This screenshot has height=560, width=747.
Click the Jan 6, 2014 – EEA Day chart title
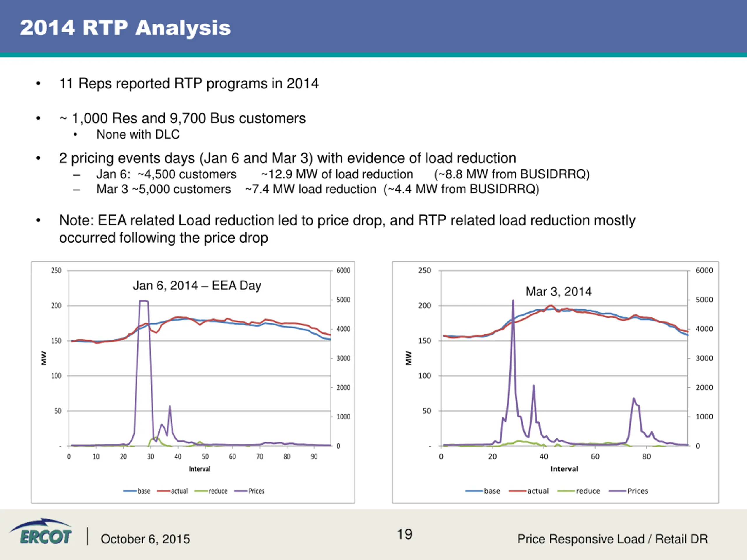[197, 286]
